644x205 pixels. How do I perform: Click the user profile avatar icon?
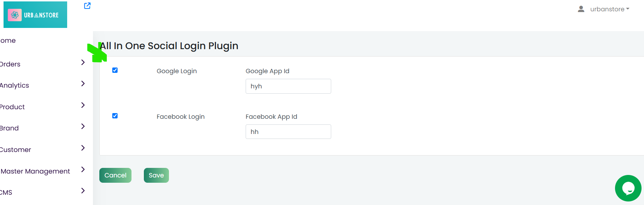[x=581, y=9]
